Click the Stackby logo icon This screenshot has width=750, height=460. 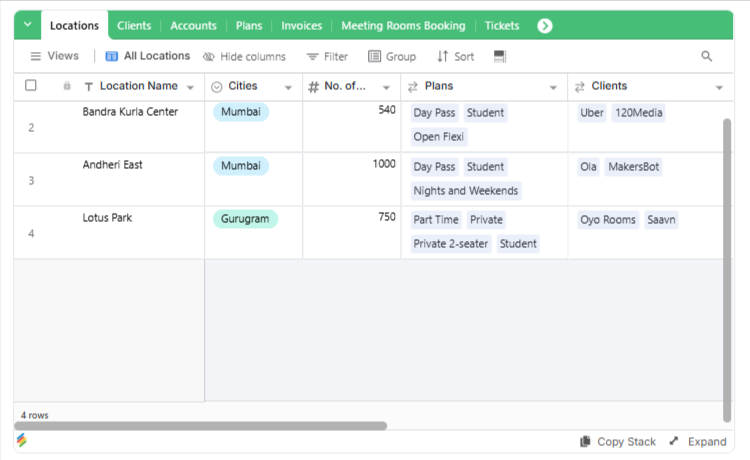(x=22, y=440)
